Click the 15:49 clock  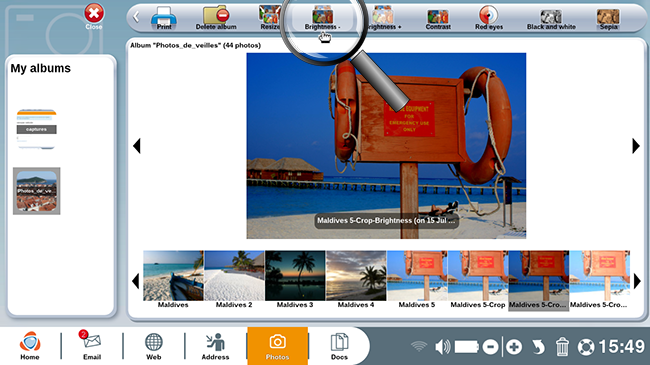click(621, 346)
